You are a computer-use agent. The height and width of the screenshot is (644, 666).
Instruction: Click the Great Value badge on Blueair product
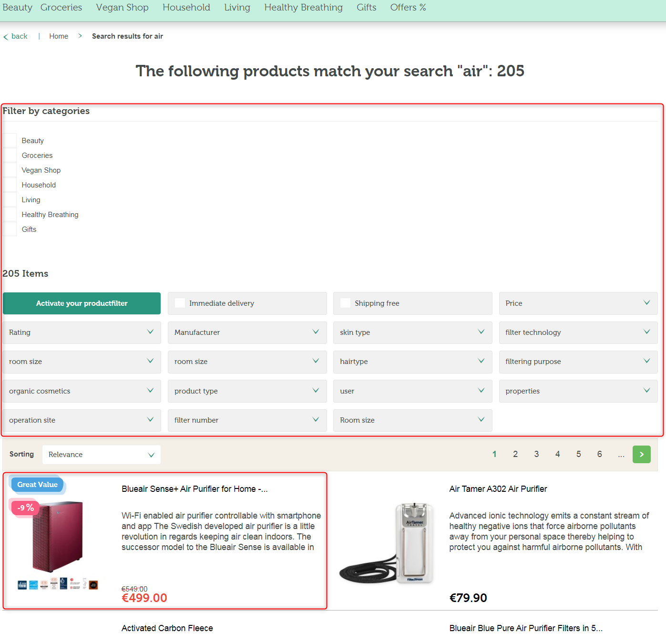pyautogui.click(x=37, y=485)
